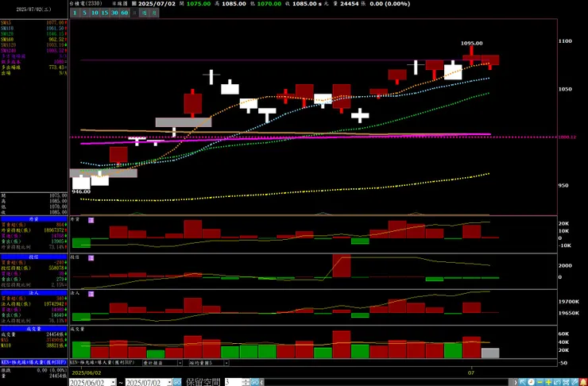The image size is (588, 386).
Task: Click the fit-to-screen expand icon
Action: tap(566, 382)
